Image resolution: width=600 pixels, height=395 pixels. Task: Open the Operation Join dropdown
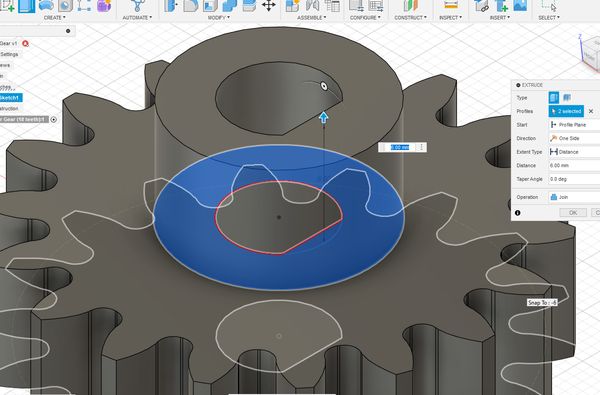574,197
